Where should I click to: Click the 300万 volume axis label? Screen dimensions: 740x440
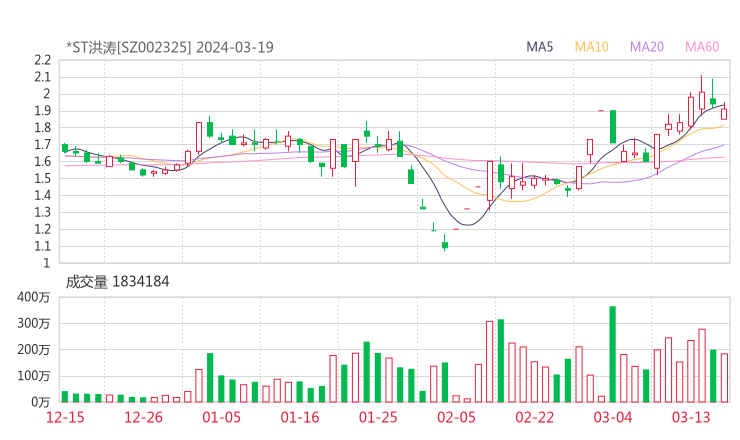tap(34, 323)
